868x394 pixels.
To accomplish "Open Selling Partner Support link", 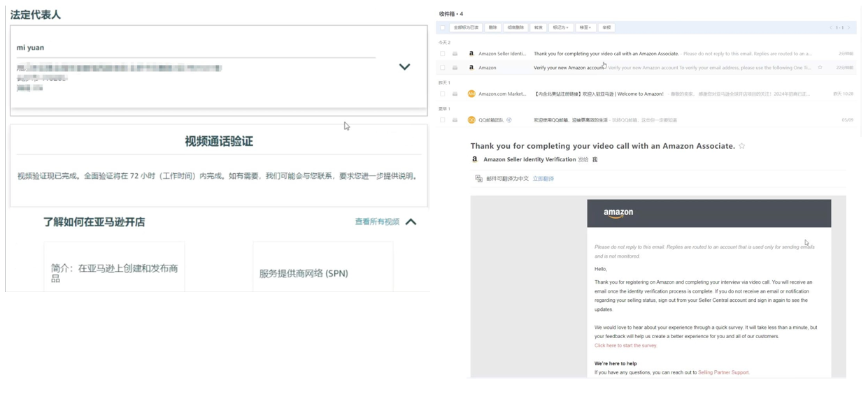I will pyautogui.click(x=723, y=373).
